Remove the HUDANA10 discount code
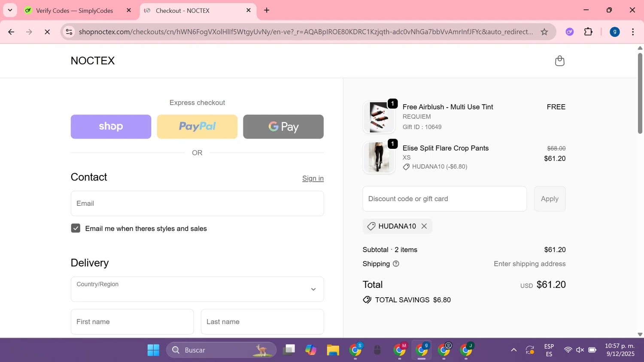 424,226
